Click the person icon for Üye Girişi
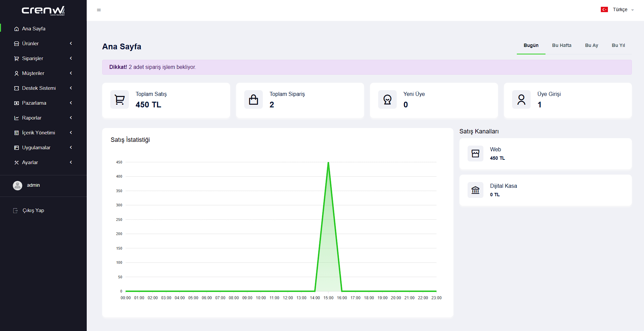Screen dimensions: 644x331 pos(521,100)
